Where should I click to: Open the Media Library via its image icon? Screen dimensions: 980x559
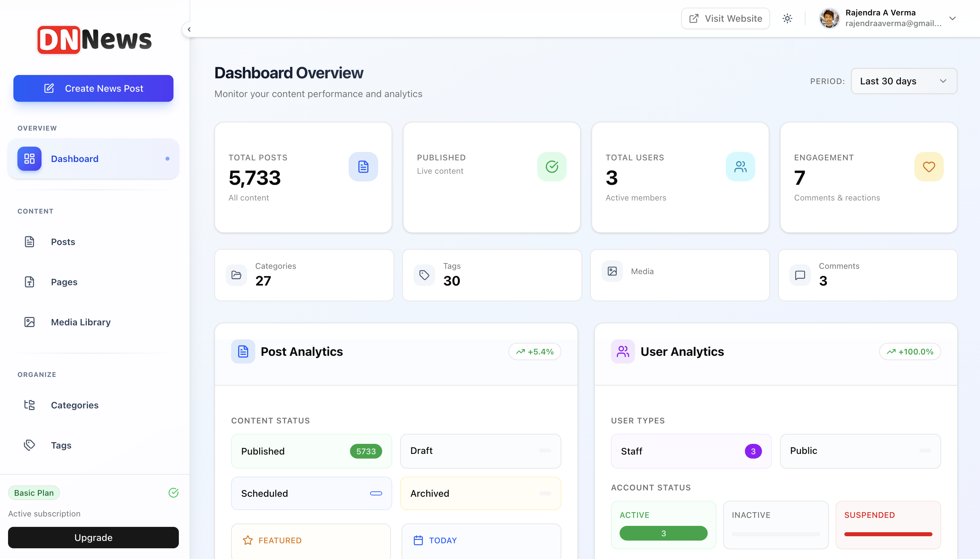pyautogui.click(x=29, y=322)
